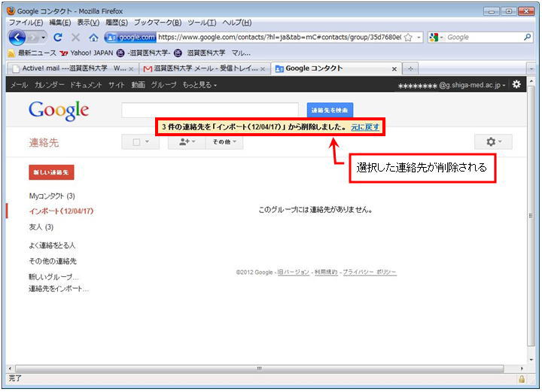Open Yahoo! JAPAN bookmark

click(87, 53)
